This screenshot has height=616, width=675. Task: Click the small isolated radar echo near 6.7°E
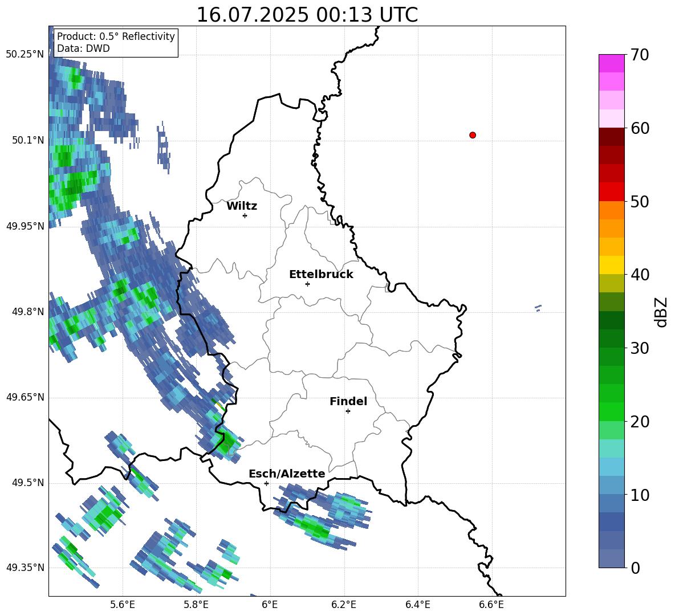[538, 308]
